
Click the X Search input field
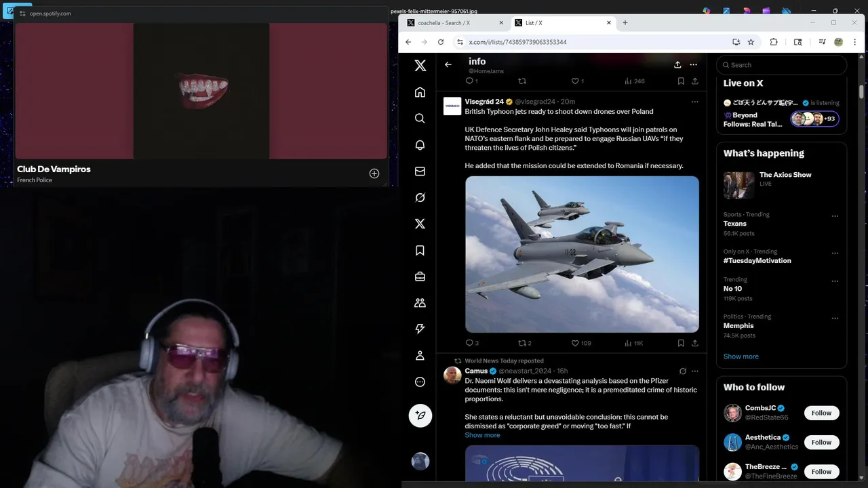pos(781,65)
